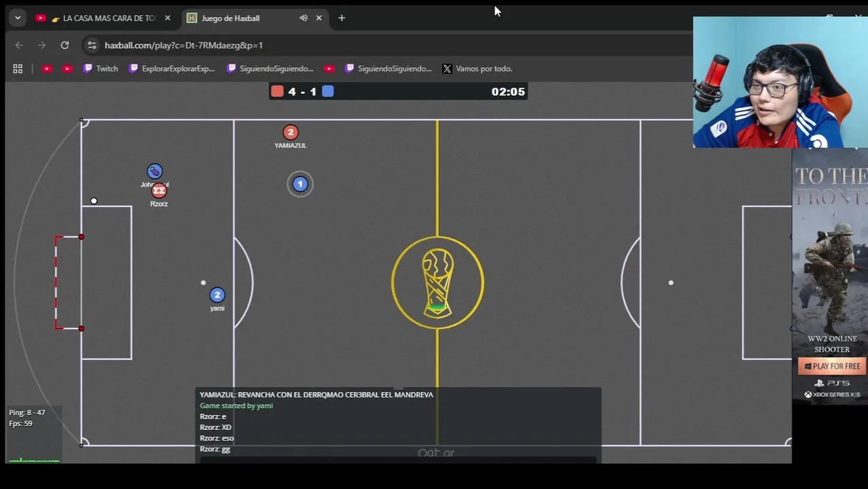Click PLAY FOR FREE button in the ad

click(832, 366)
